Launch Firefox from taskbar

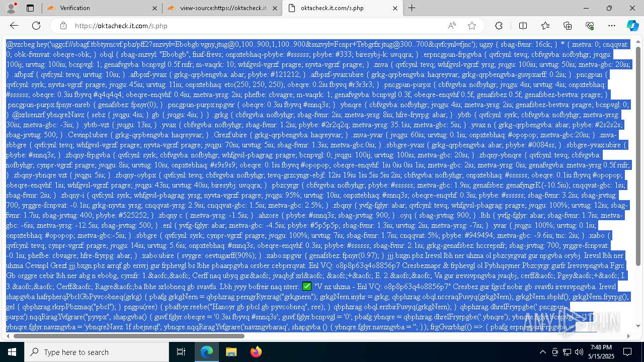pyautogui.click(x=256, y=352)
